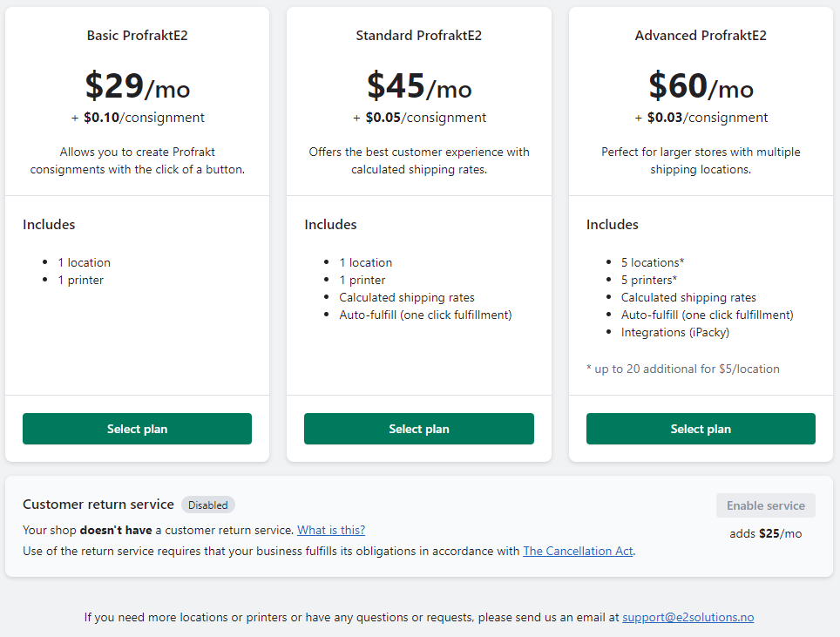Viewport: 840px width, 637px height.
Task: Click the support@e2solutions.no email link
Action: 688,617
